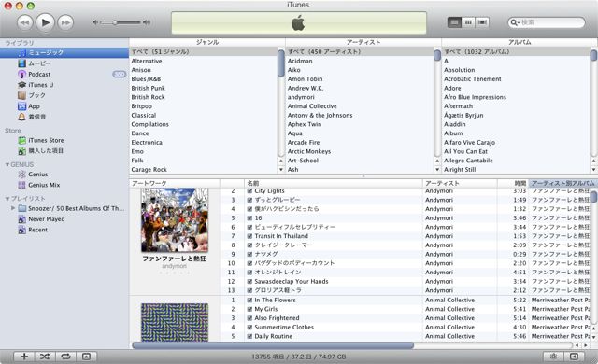Image resolution: width=598 pixels, height=364 pixels.
Task: Select the Britpop genre
Action: 141,106
